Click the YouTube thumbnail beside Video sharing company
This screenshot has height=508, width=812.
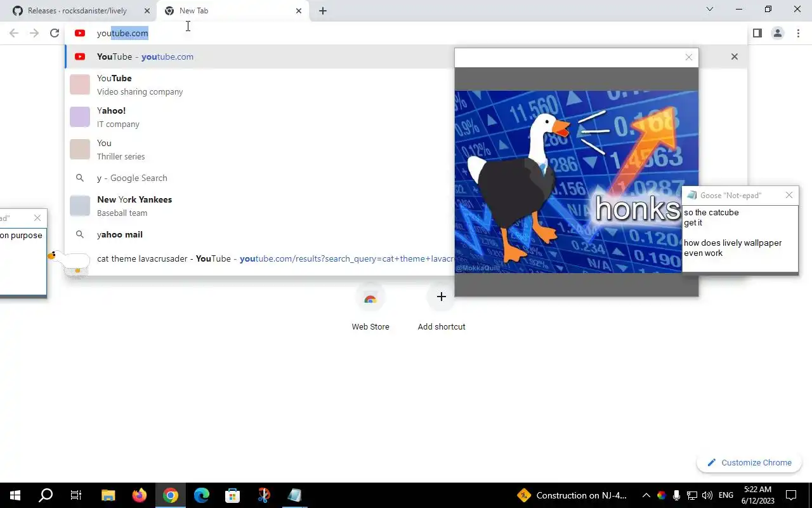coord(80,84)
